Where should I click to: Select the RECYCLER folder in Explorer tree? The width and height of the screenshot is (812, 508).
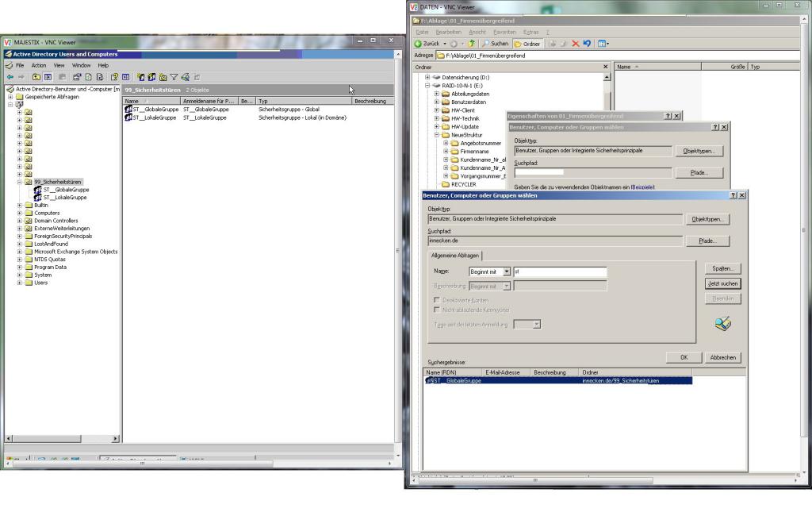463,184
